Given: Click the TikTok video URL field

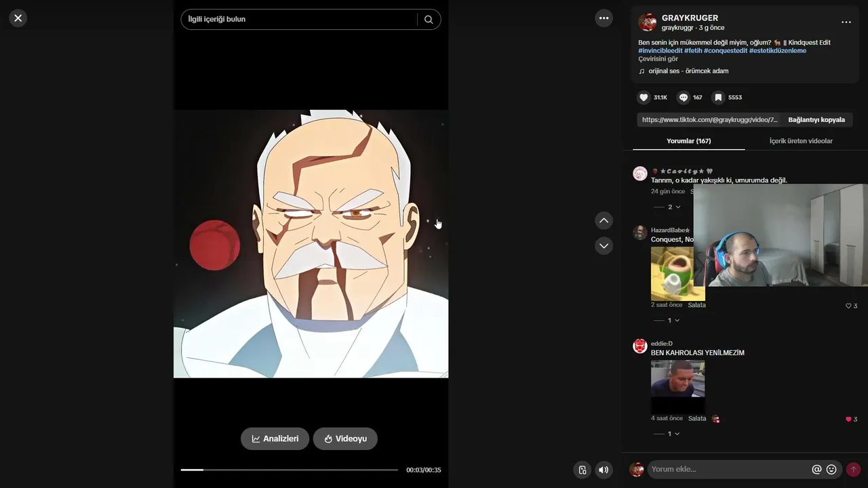Looking at the screenshot, I should coord(709,120).
